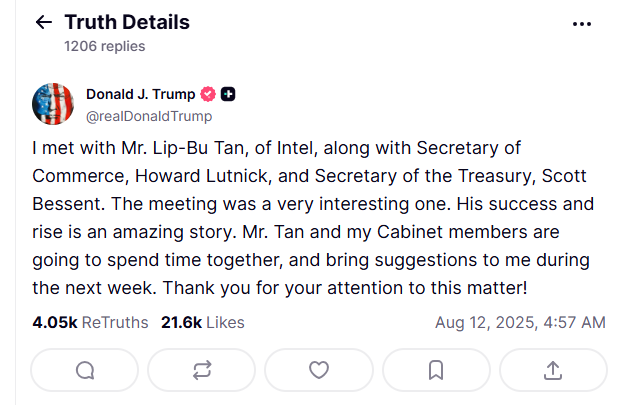Viewport: 617px width, 405px height.
Task: Share the post using the upload icon
Action: click(553, 370)
